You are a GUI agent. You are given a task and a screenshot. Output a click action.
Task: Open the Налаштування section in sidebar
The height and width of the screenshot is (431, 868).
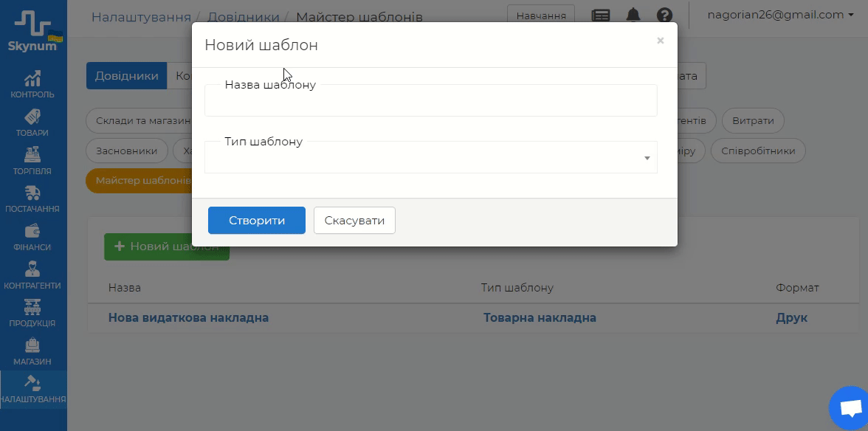pyautogui.click(x=32, y=390)
